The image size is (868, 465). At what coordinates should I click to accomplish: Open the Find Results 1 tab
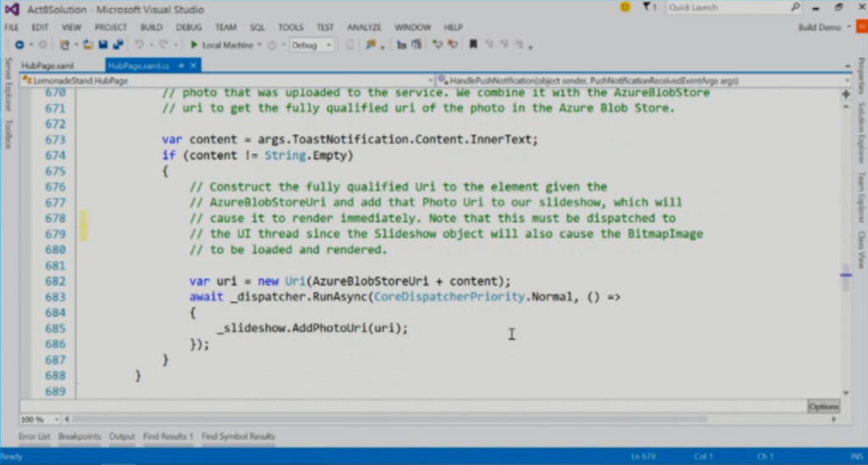tap(168, 436)
